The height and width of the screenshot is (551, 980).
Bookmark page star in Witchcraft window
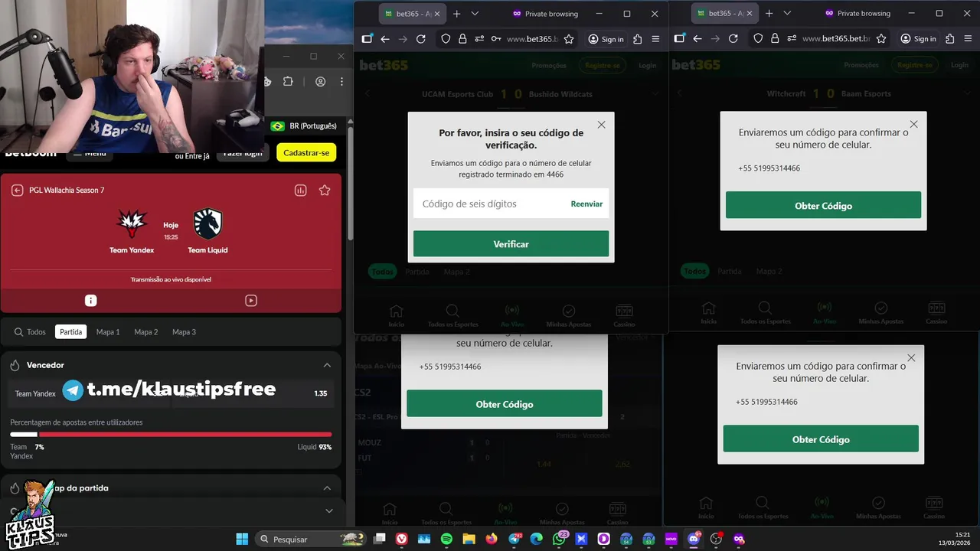tap(881, 39)
